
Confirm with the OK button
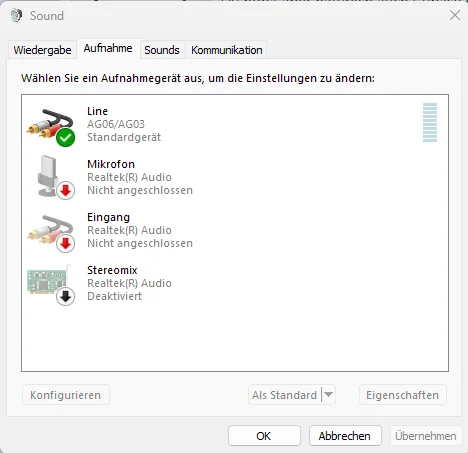[x=264, y=436]
